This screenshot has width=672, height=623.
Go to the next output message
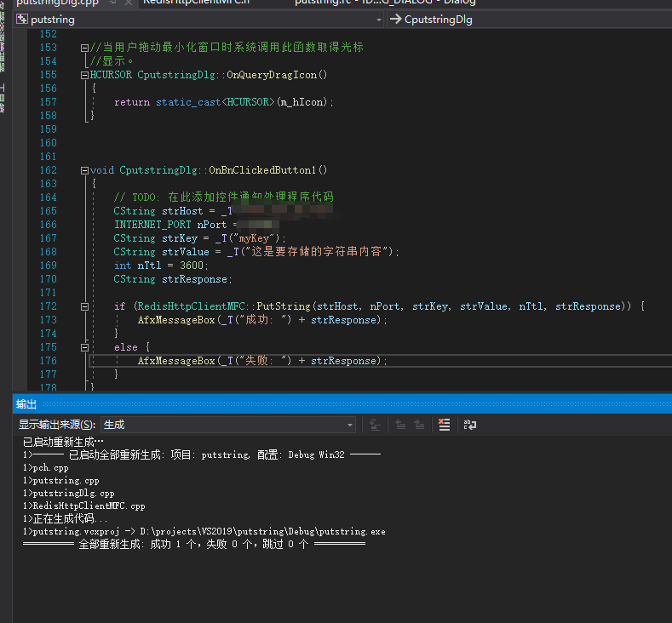[419, 425]
